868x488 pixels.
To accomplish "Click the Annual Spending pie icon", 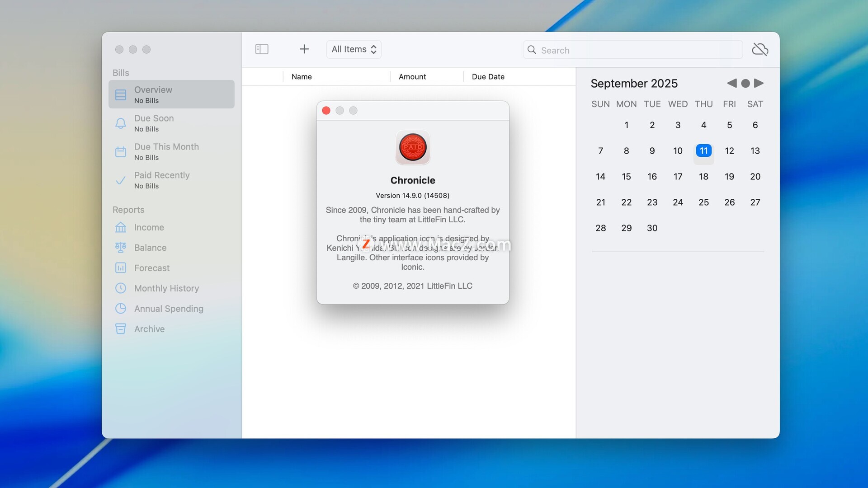I will click(121, 309).
